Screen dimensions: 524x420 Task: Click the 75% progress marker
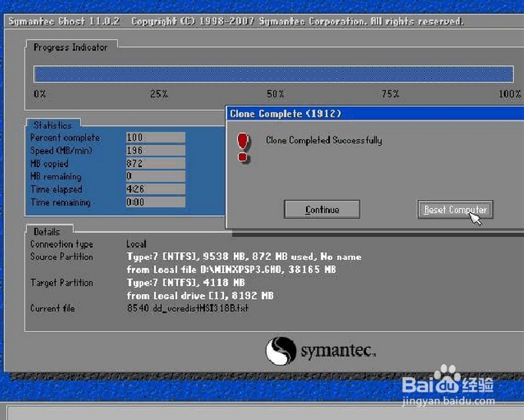point(391,94)
